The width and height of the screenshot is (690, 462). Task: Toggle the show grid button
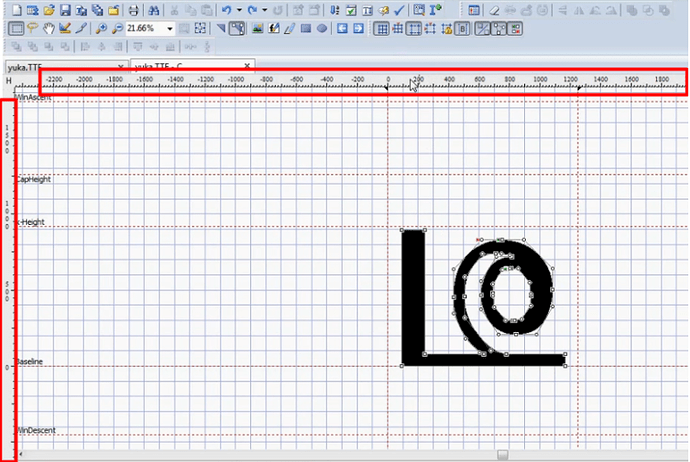tap(381, 28)
